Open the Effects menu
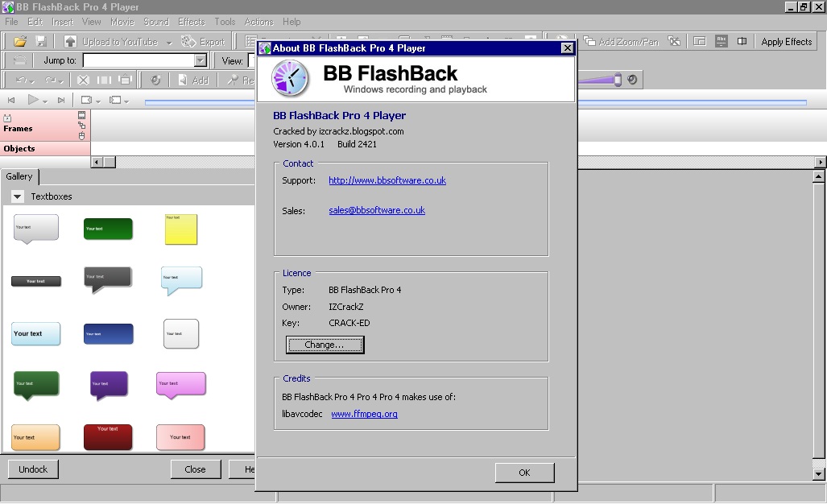Viewport: 827px width, 504px height. tap(192, 22)
